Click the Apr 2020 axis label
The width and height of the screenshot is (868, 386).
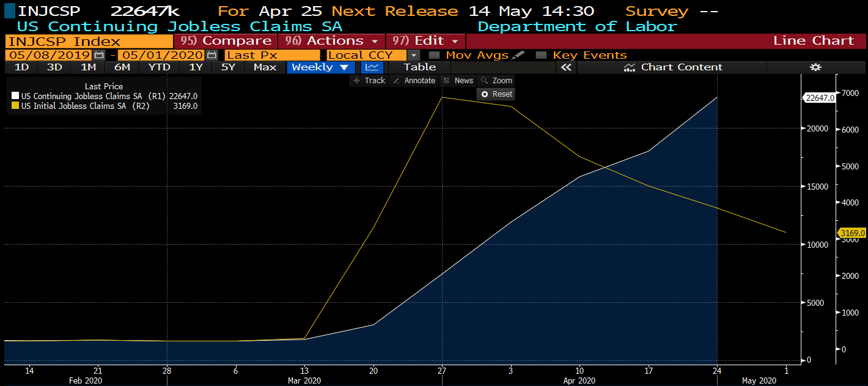coord(579,380)
